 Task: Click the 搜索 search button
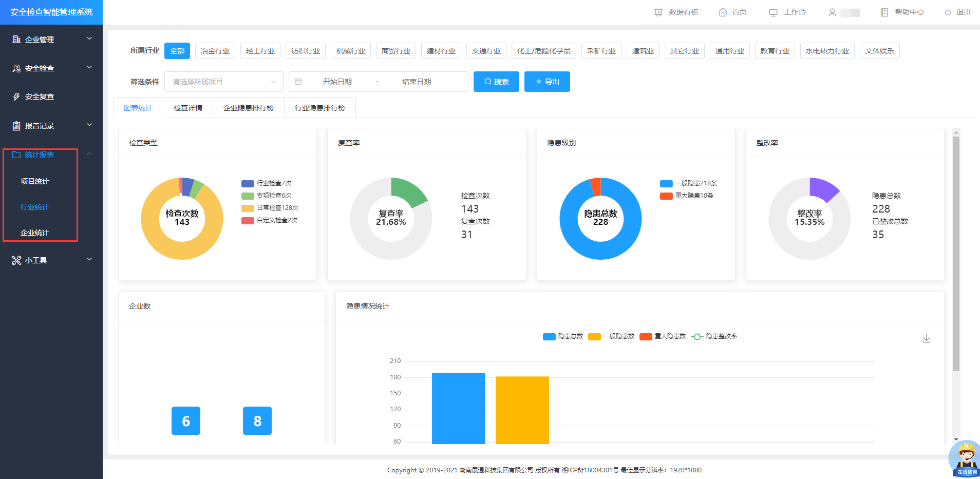[x=496, y=82]
